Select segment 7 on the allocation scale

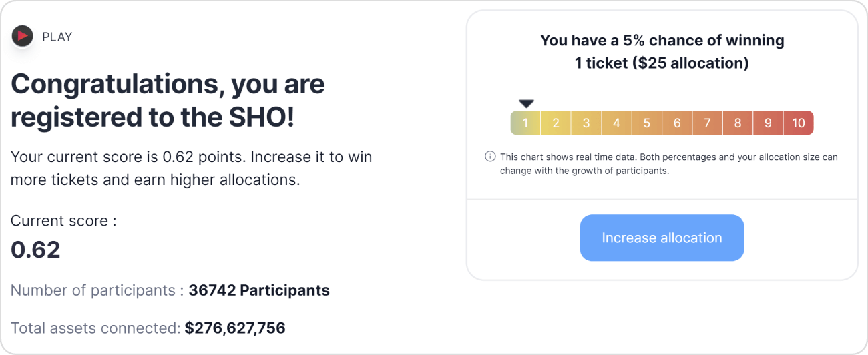click(x=707, y=123)
